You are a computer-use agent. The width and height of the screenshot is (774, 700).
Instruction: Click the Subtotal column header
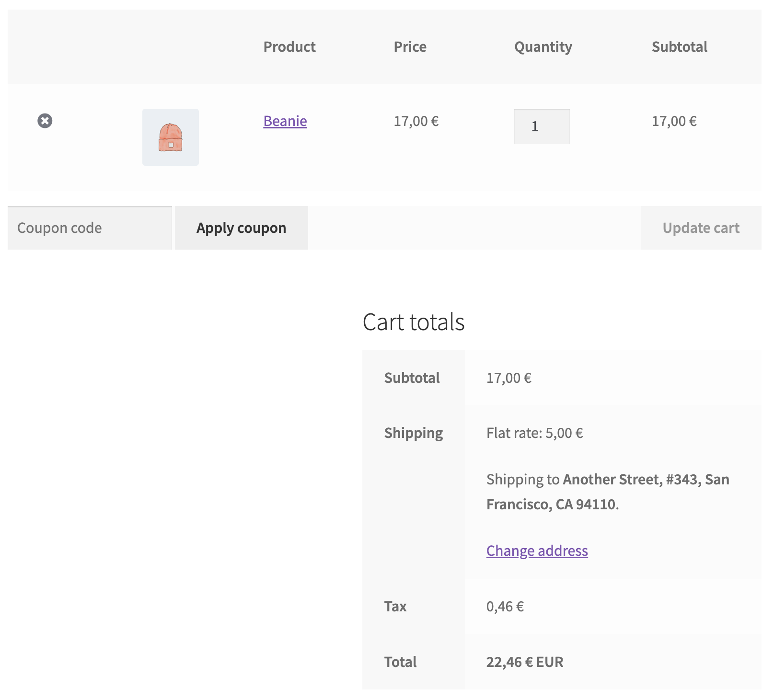(x=680, y=46)
